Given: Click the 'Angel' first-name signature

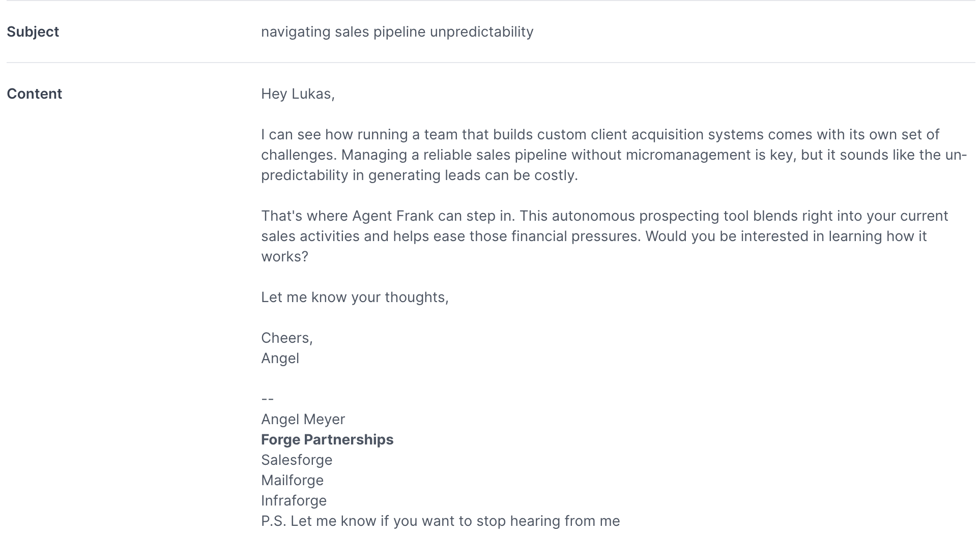Looking at the screenshot, I should [280, 359].
